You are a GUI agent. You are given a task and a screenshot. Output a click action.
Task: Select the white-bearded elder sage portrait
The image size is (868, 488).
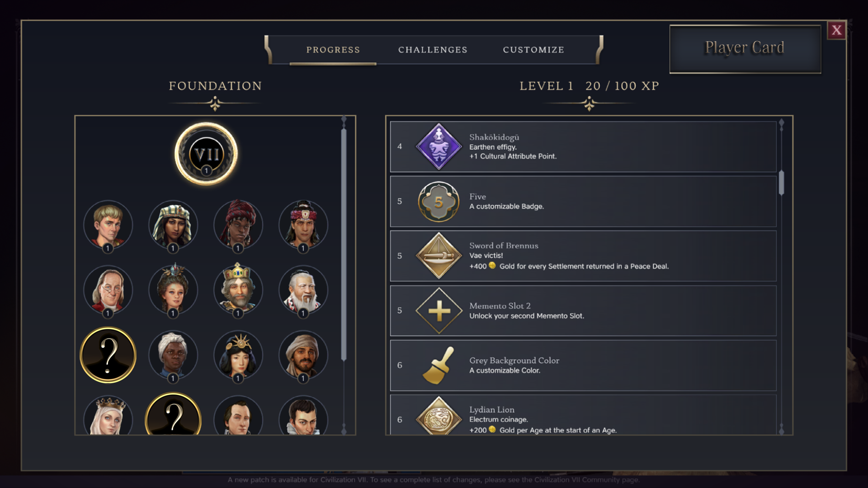click(303, 290)
